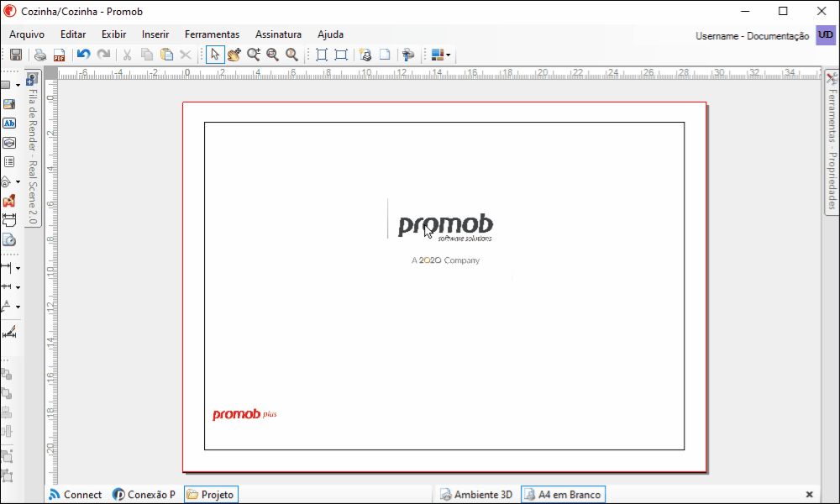This screenshot has height=504, width=840.
Task: Select the 'A 2020 Company' text
Action: [446, 260]
